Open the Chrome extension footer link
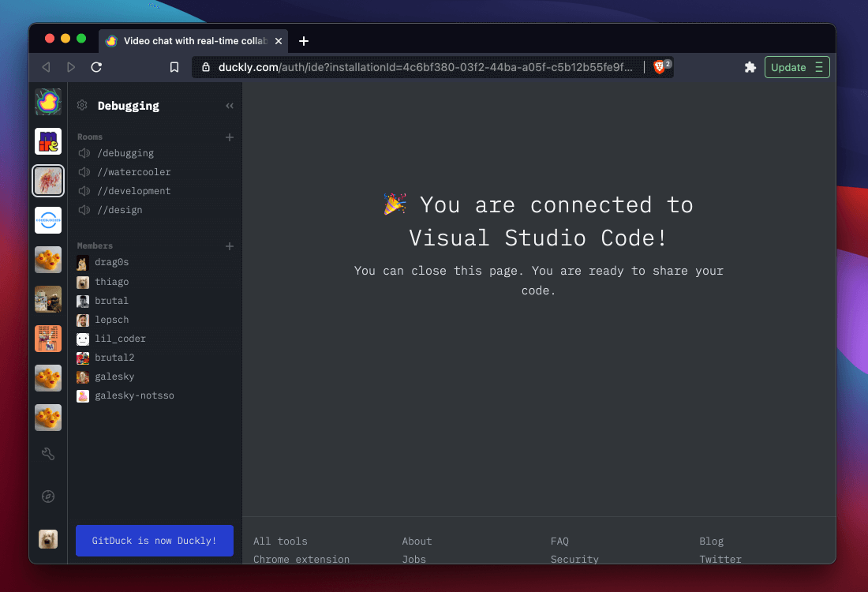Image resolution: width=868 pixels, height=592 pixels. (x=301, y=559)
